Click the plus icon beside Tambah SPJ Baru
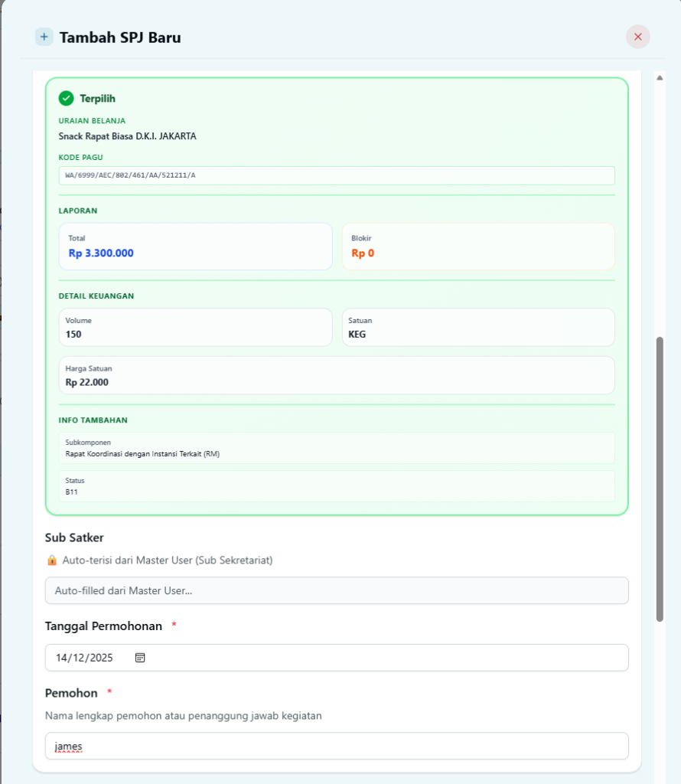This screenshot has height=784, width=681. [x=44, y=37]
